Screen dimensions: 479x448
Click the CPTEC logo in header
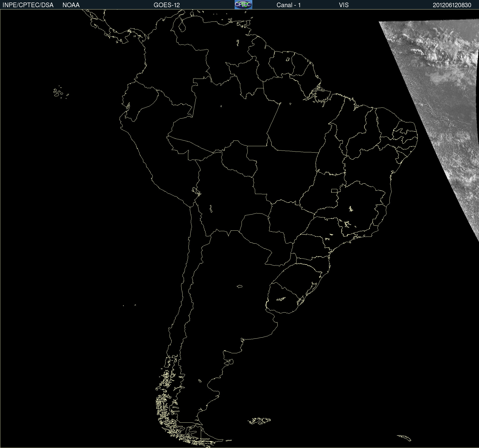pyautogui.click(x=243, y=5)
